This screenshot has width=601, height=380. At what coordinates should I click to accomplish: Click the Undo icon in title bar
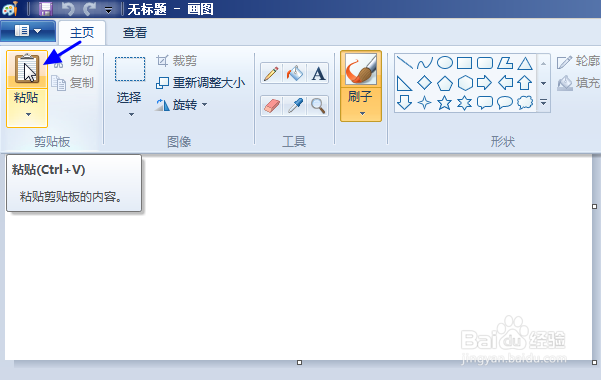click(68, 8)
